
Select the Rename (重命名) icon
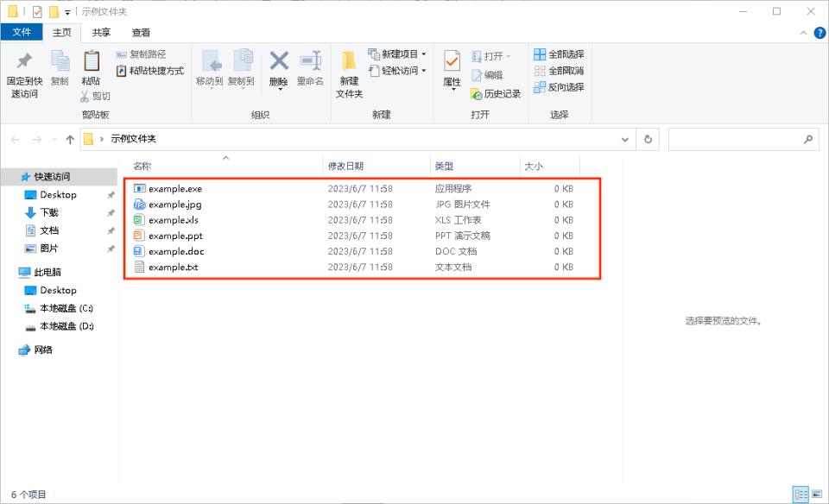click(x=310, y=60)
